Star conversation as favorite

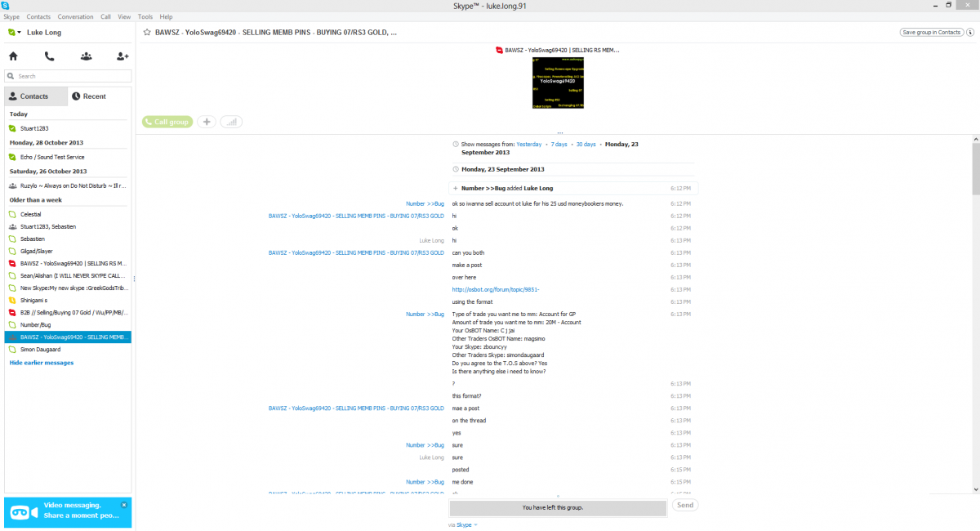click(x=147, y=33)
